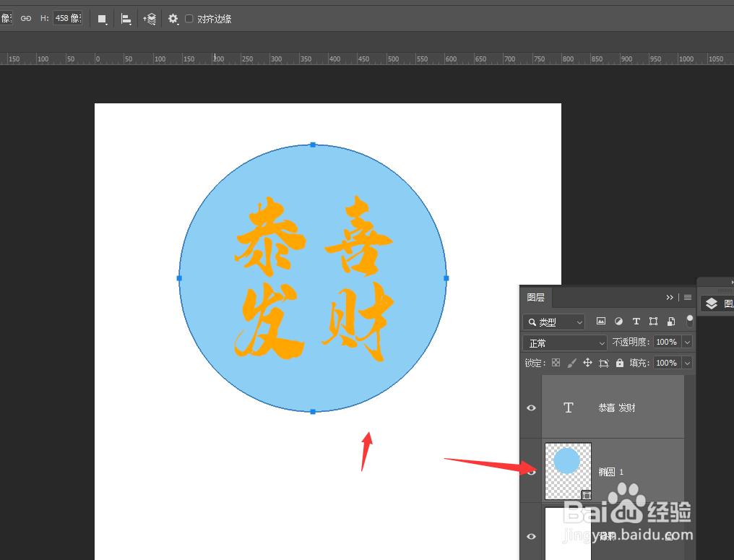
Task: Lock image pixels brush icon
Action: pyautogui.click(x=571, y=363)
